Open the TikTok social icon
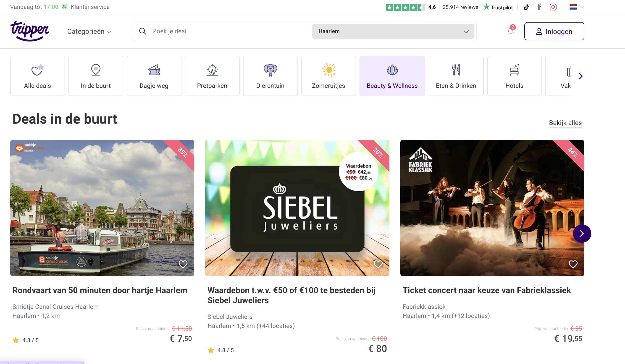The width and height of the screenshot is (625, 364). 526,7
